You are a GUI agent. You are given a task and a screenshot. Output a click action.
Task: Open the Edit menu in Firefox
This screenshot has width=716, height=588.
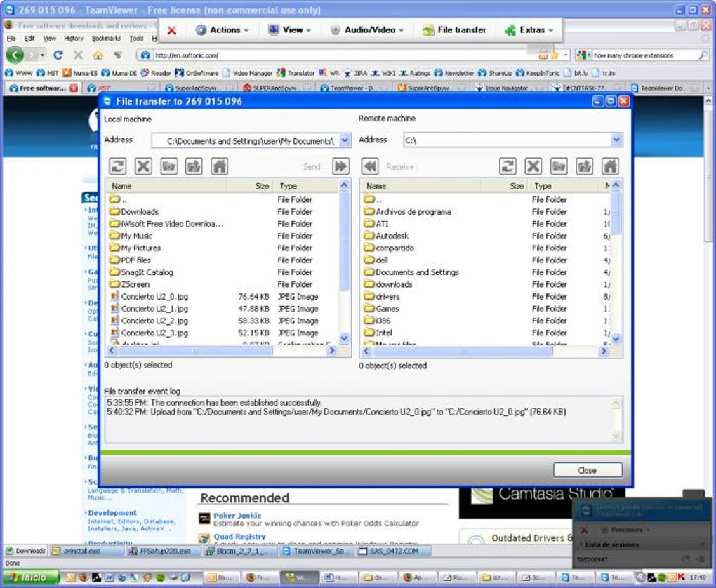pos(29,39)
